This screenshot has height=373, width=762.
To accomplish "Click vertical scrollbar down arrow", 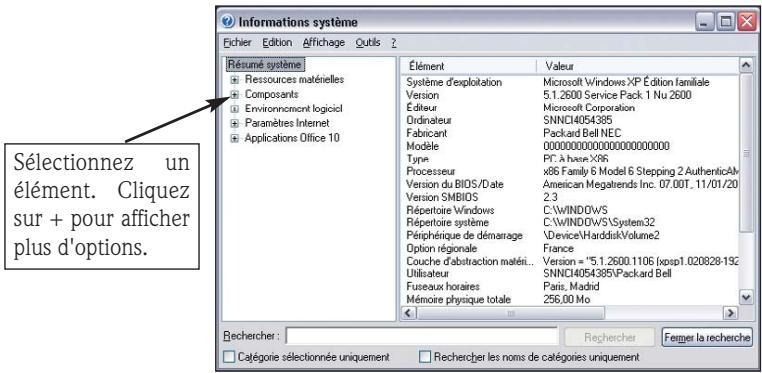I will 745,297.
